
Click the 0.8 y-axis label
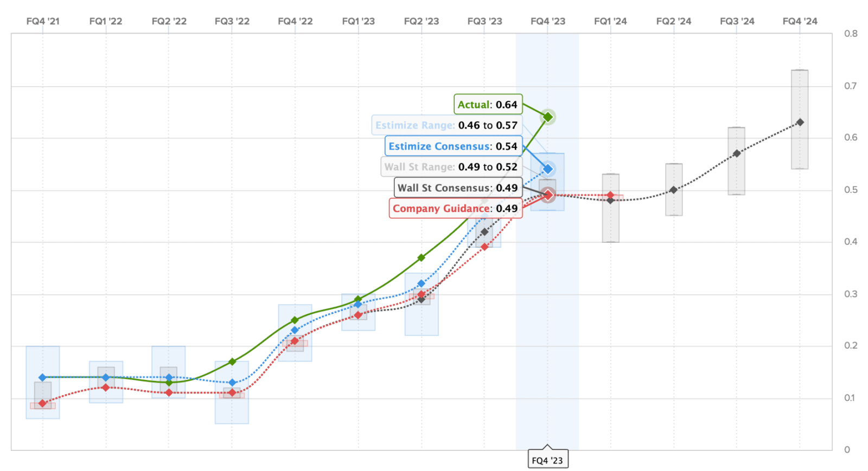(851, 34)
